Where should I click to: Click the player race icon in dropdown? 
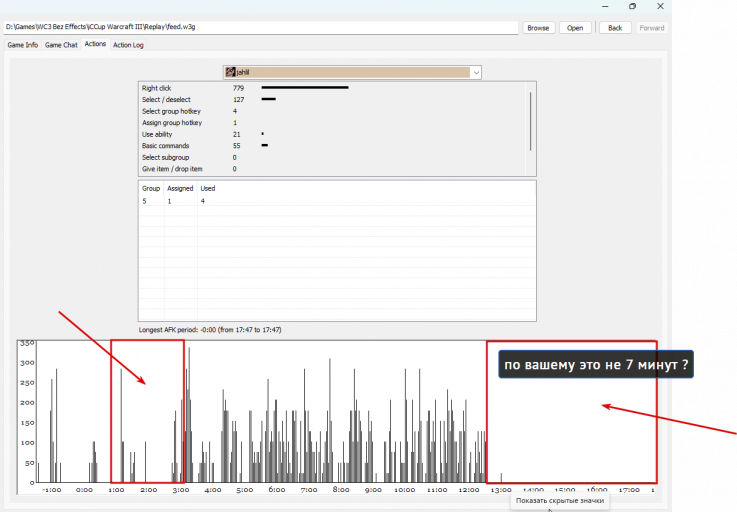230,72
